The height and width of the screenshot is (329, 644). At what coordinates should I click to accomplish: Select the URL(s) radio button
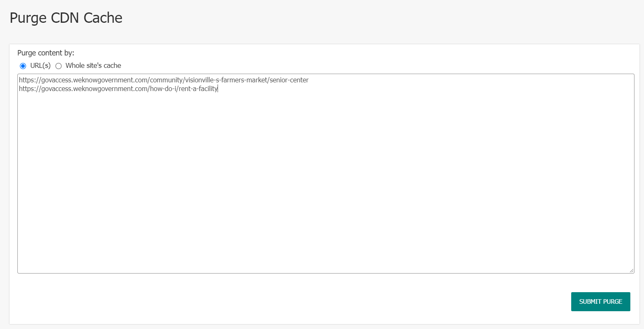click(x=23, y=66)
